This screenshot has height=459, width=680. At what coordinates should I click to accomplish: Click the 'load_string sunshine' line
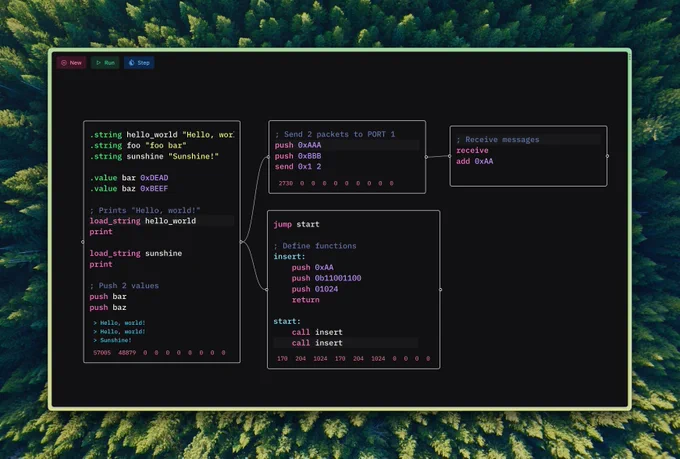[136, 253]
